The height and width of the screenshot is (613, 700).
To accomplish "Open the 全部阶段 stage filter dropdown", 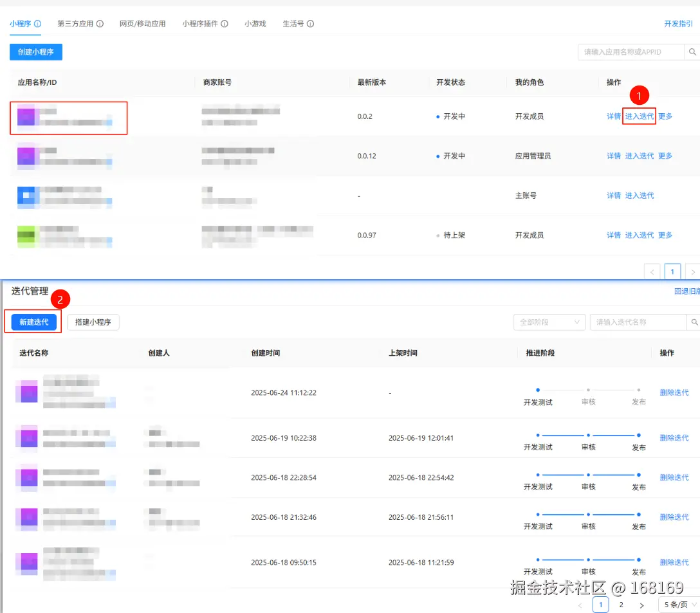I will tap(549, 322).
